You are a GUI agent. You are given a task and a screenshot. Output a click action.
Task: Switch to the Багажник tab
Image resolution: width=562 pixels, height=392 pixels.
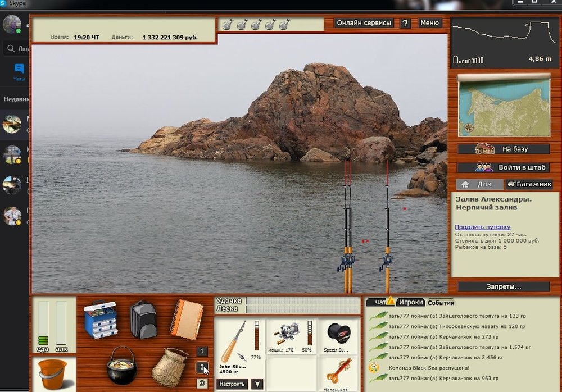pos(529,184)
